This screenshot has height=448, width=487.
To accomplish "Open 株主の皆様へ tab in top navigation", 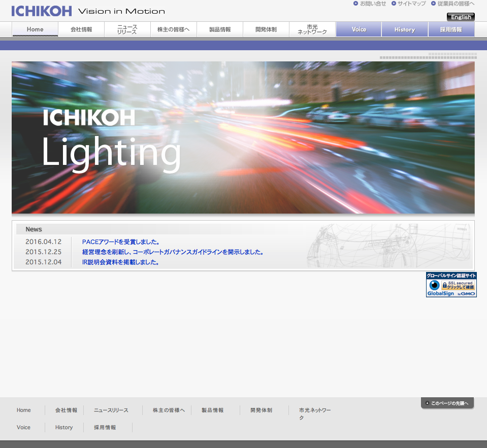I will [174, 29].
